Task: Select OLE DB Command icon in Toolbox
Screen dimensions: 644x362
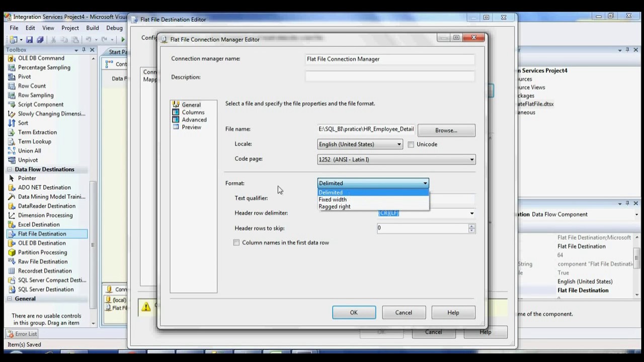Action: (12, 58)
